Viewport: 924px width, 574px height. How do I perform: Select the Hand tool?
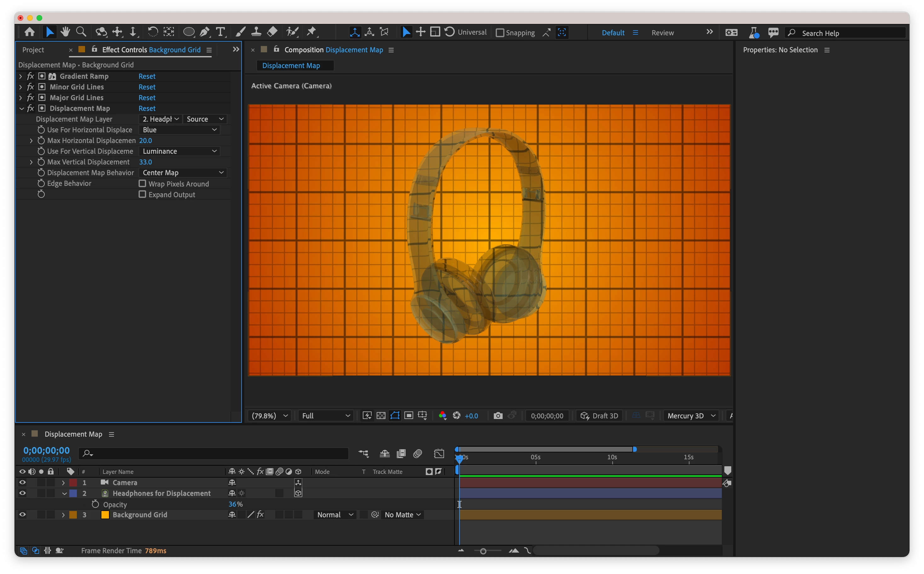point(65,32)
